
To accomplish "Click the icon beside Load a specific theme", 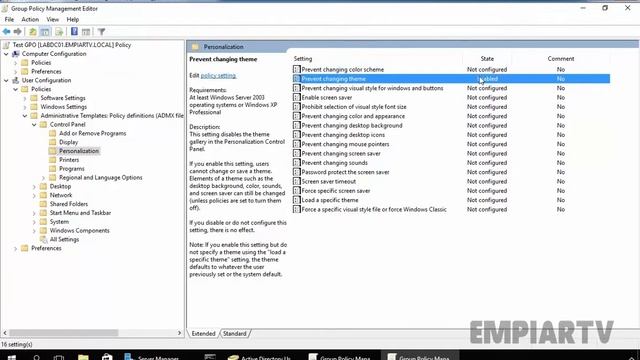I will [x=297, y=200].
